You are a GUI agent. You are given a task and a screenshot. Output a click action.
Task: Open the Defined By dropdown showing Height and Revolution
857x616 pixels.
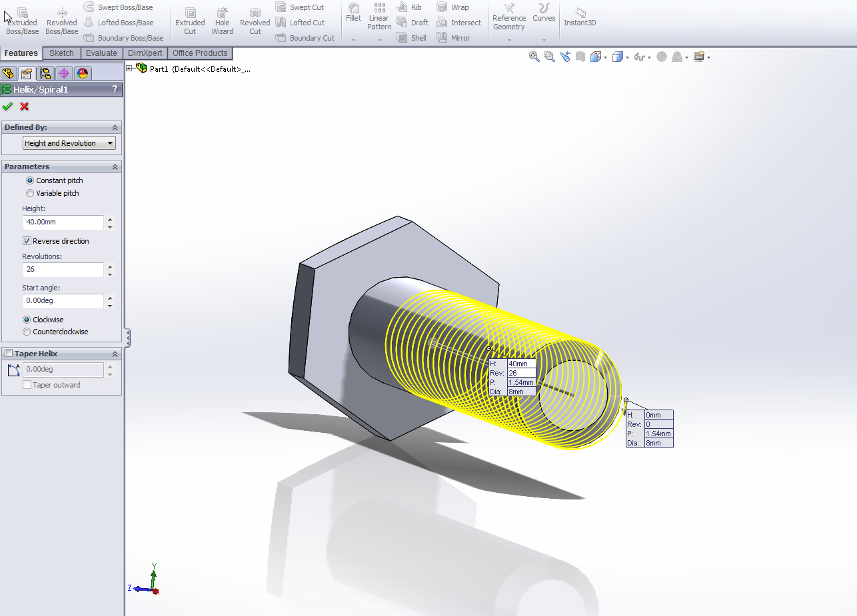pyautogui.click(x=68, y=143)
